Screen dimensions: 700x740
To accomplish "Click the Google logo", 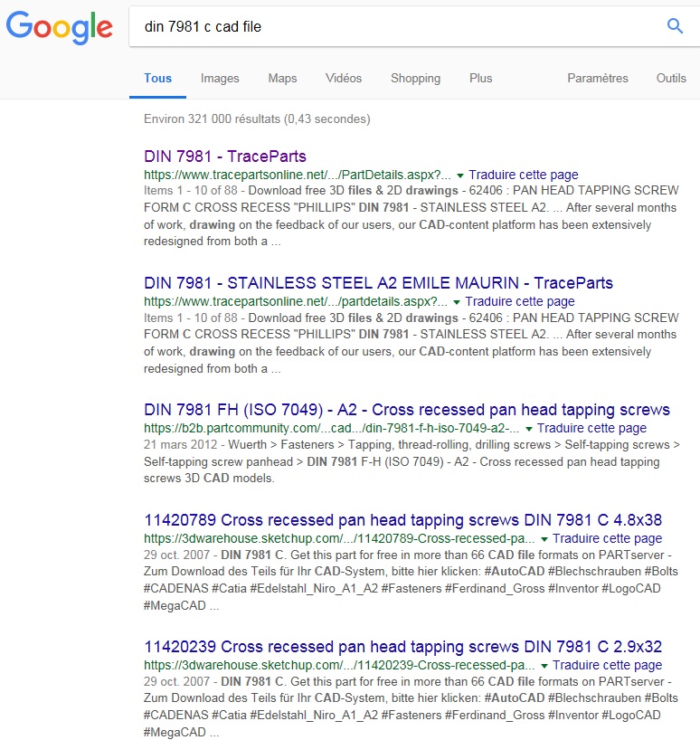I will [60, 27].
